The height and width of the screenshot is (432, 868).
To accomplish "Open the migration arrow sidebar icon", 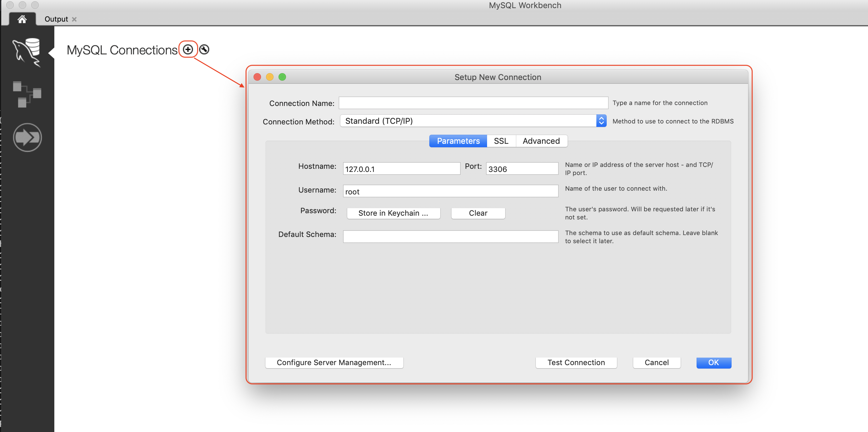I will 27,137.
